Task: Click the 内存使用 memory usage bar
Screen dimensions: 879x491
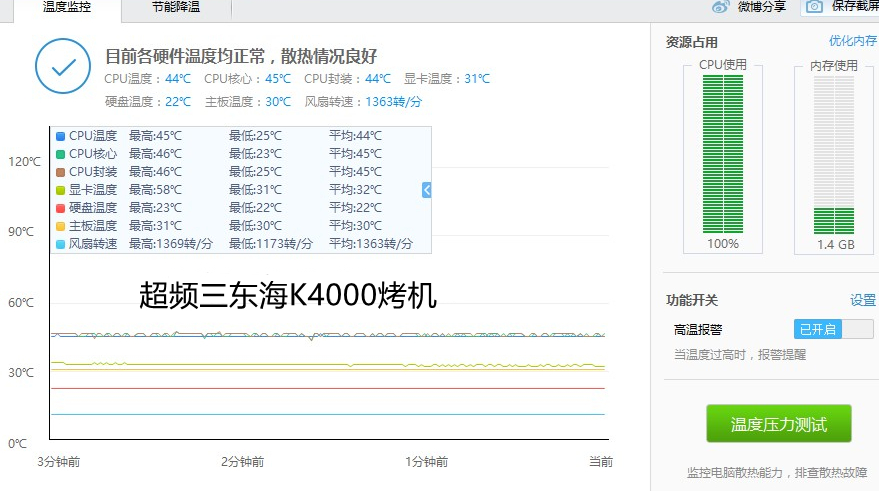Action: click(834, 154)
